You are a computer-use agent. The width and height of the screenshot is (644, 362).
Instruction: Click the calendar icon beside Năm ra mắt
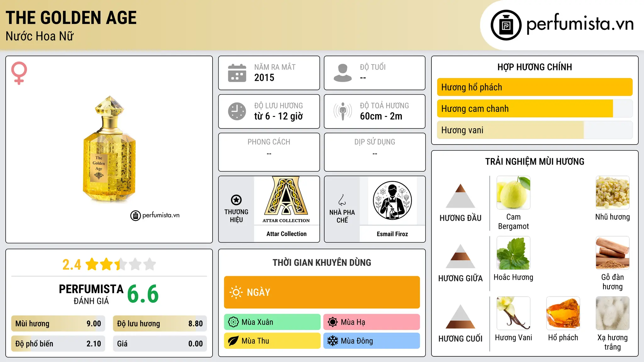click(237, 73)
